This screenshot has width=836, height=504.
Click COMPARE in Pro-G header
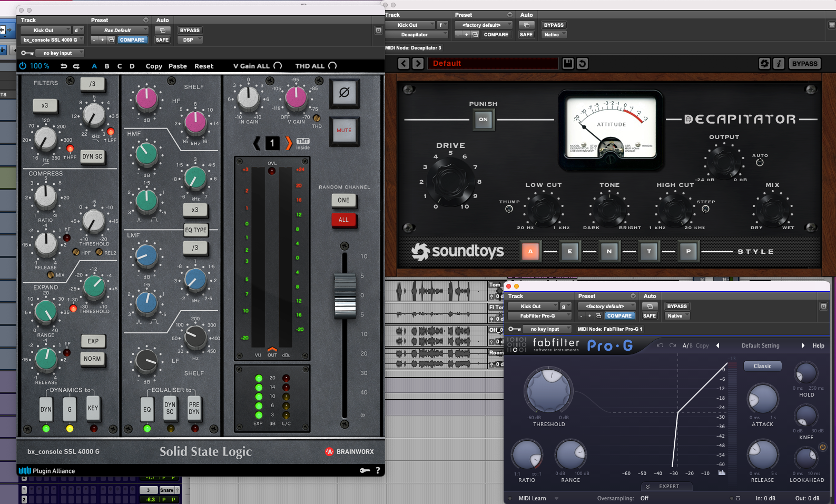[x=619, y=316]
